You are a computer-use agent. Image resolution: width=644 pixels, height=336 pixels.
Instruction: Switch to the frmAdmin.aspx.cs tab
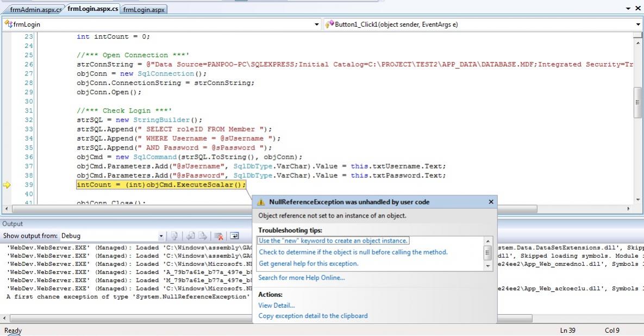click(x=35, y=10)
